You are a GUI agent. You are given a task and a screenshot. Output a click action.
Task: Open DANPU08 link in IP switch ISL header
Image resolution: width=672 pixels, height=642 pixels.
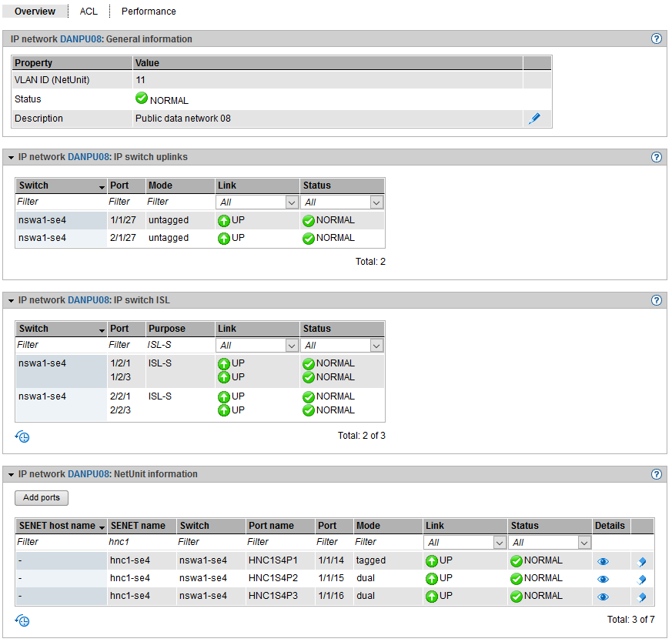89,300
